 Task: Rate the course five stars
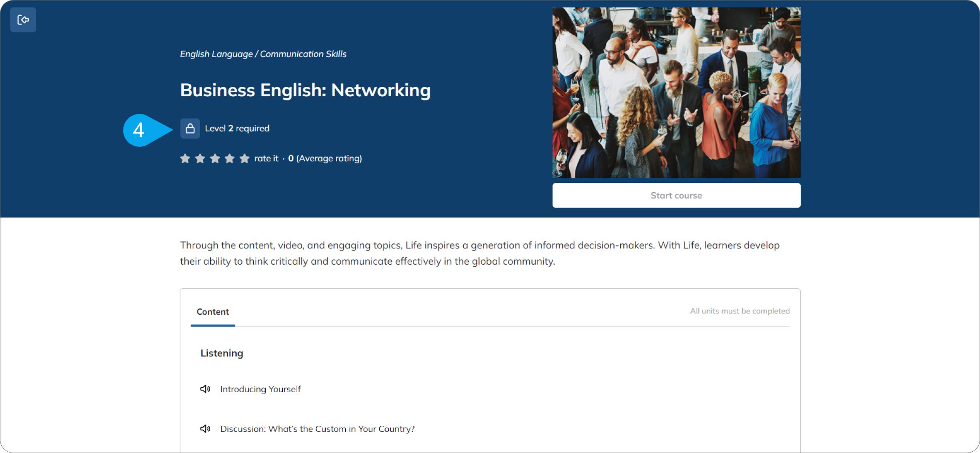coord(244,159)
